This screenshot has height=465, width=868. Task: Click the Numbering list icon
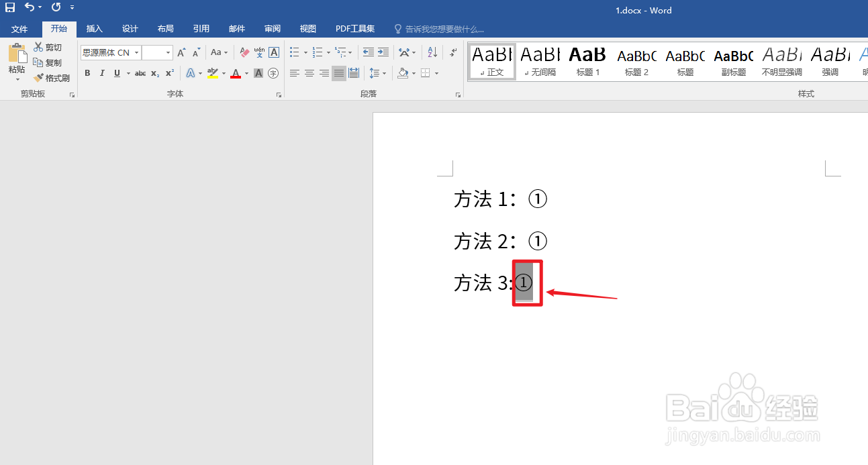[x=318, y=52]
